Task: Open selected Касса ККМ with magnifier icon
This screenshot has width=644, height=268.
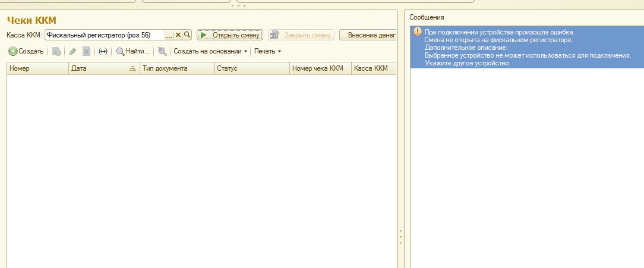Action: click(187, 35)
